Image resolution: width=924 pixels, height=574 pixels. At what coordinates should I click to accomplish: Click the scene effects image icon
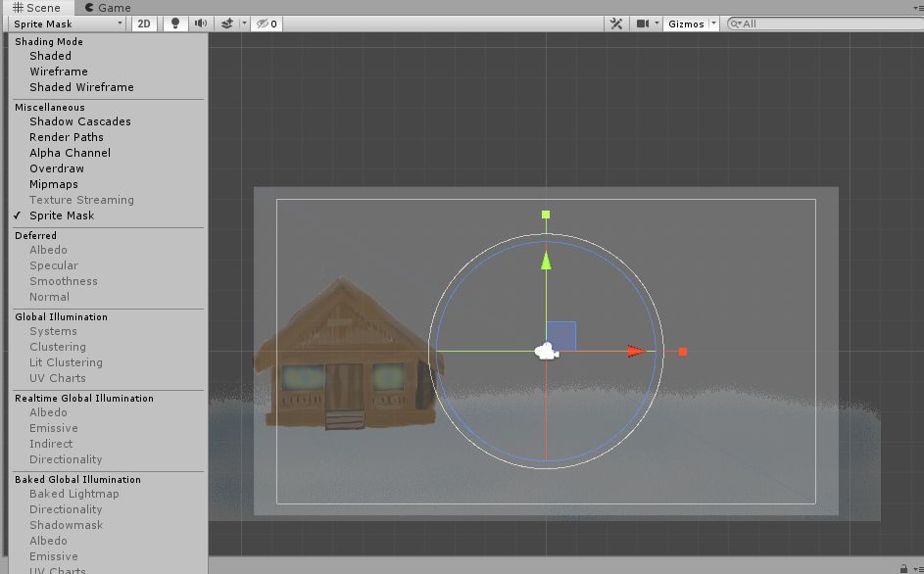point(225,24)
